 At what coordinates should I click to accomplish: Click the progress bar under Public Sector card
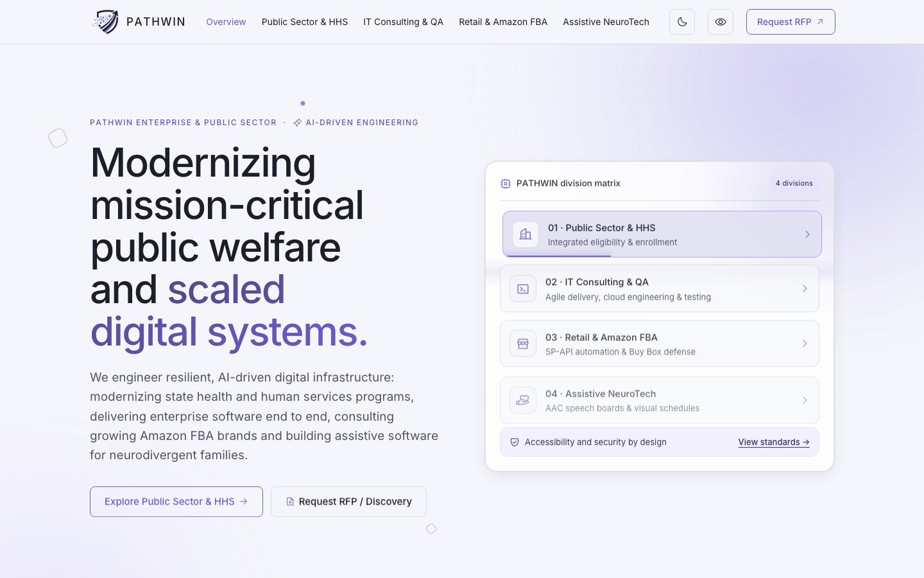click(x=557, y=256)
